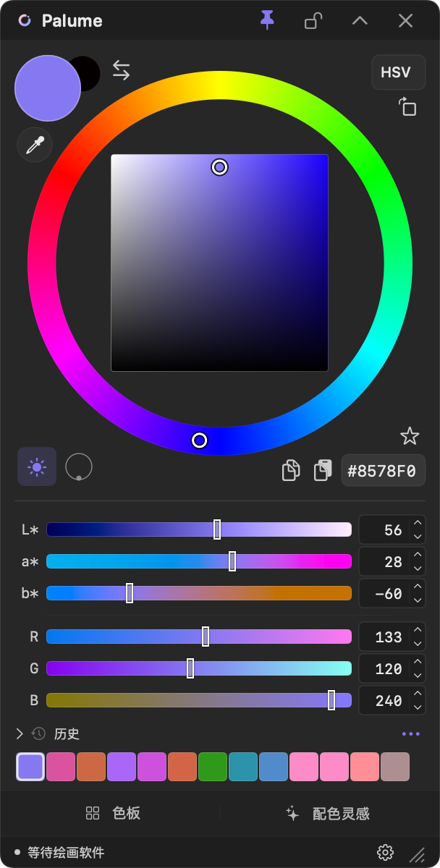Click the L* lightness slider track
Screen dimensions: 440x868
tap(199, 529)
